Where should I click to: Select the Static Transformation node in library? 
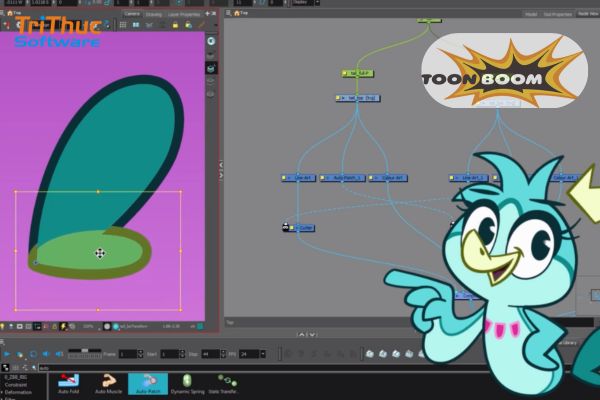pos(225,384)
